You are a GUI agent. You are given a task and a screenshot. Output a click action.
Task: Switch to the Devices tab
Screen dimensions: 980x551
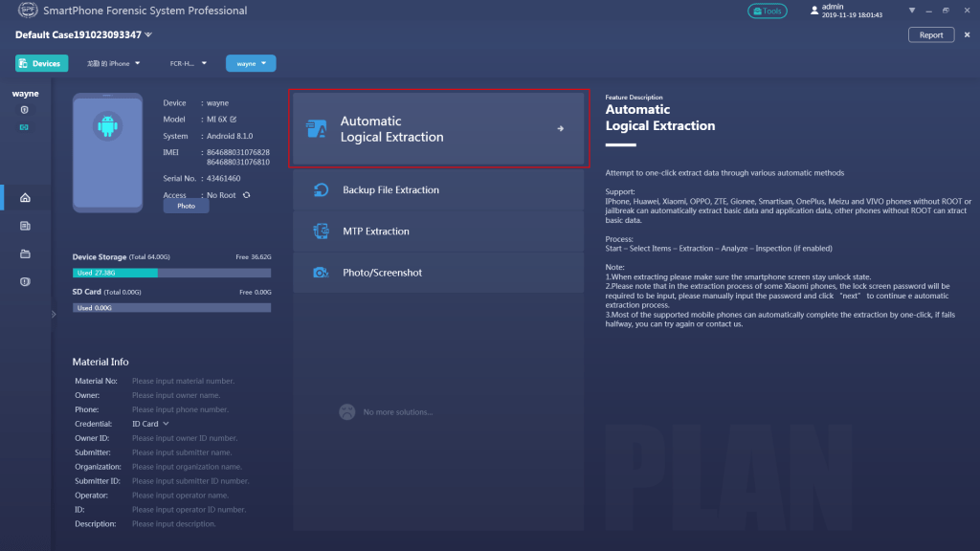41,62
